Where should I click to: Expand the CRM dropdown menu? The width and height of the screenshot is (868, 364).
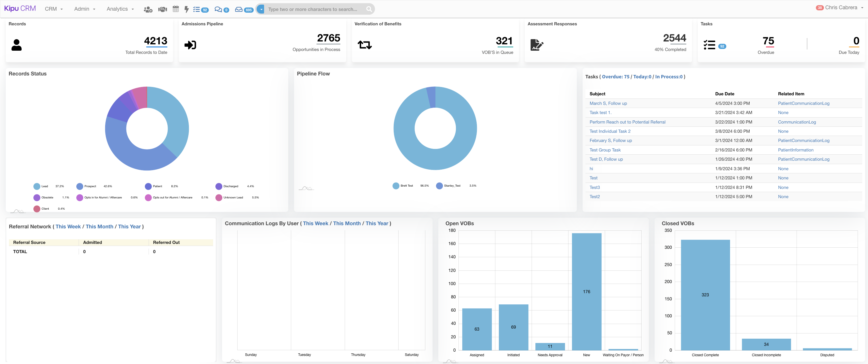point(54,9)
